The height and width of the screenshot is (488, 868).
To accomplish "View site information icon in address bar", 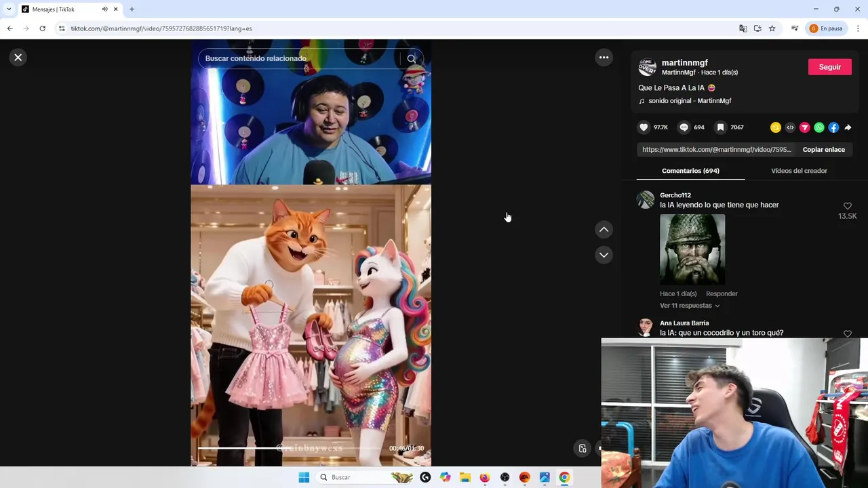I will coord(62,28).
